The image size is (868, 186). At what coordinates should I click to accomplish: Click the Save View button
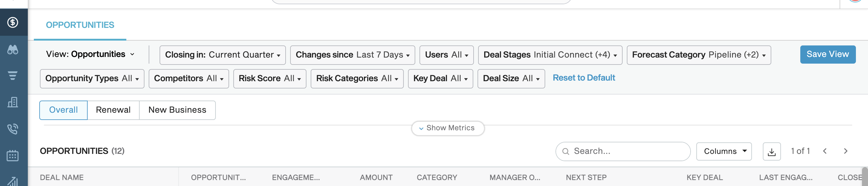point(828,54)
